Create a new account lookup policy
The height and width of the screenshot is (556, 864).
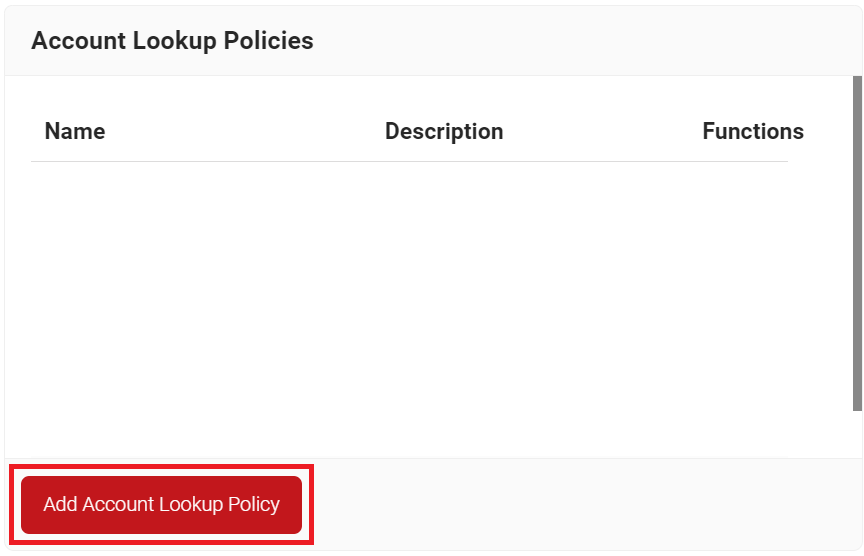click(161, 505)
